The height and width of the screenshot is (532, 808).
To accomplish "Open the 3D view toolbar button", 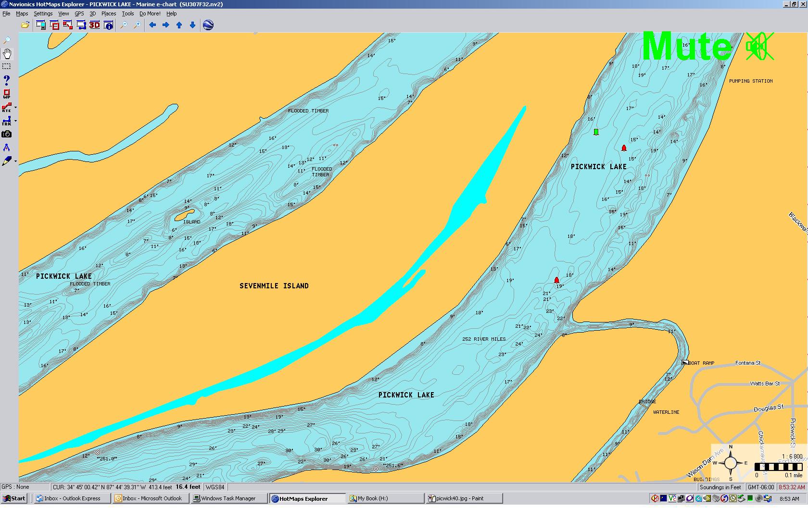I will coord(94,25).
